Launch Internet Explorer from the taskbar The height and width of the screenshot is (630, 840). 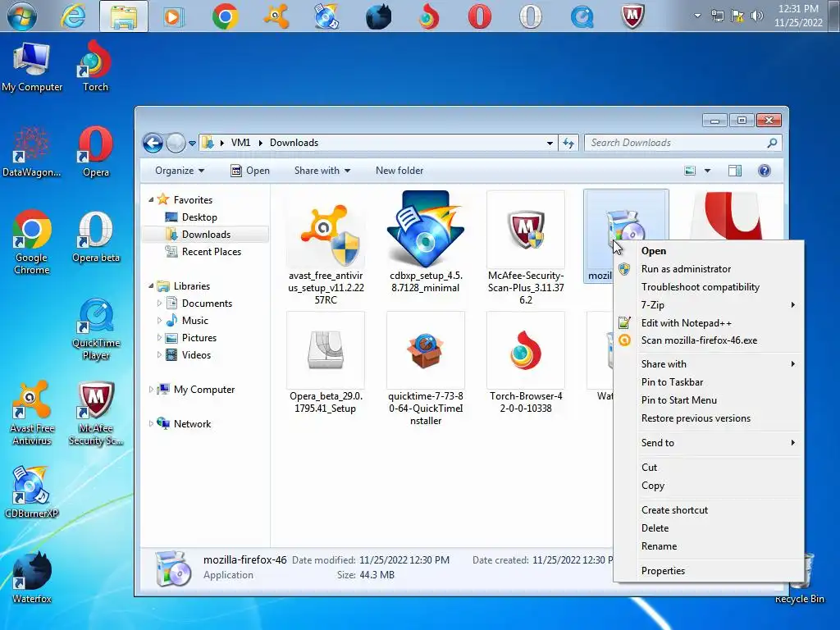(73, 16)
